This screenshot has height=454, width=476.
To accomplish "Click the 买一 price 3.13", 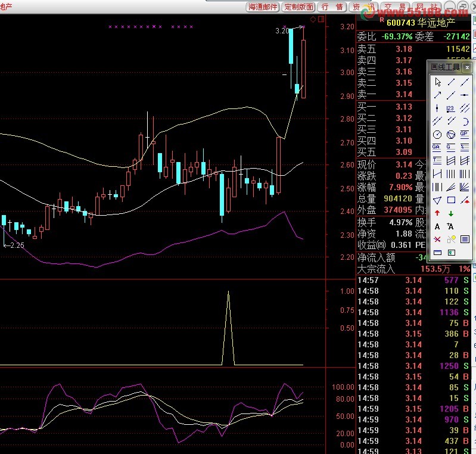I will click(404, 107).
